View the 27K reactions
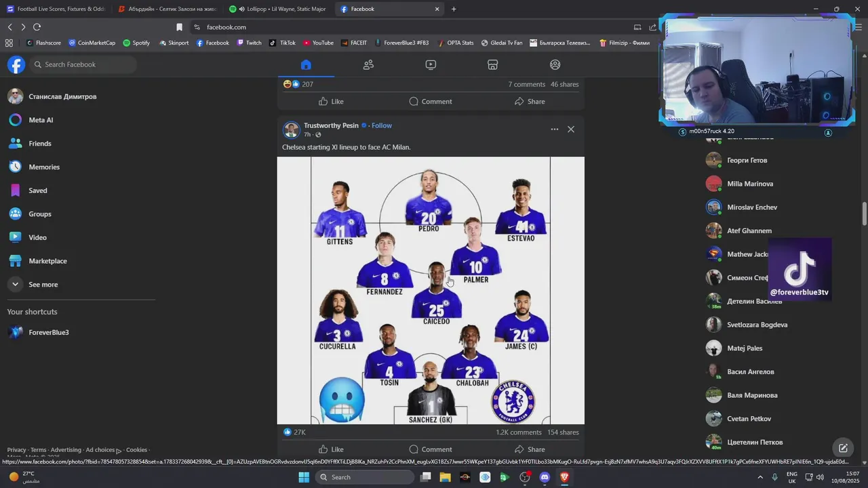 (x=294, y=432)
